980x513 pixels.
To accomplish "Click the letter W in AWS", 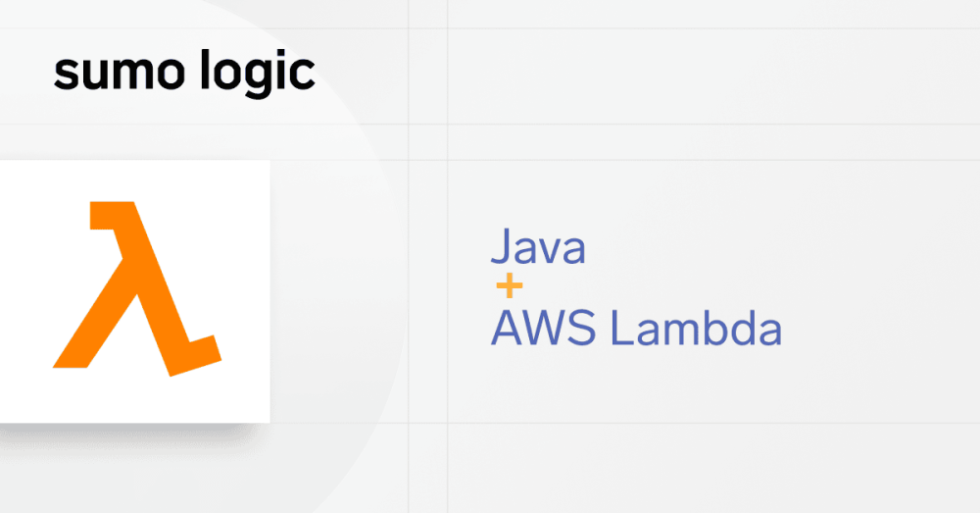I will pyautogui.click(x=546, y=328).
